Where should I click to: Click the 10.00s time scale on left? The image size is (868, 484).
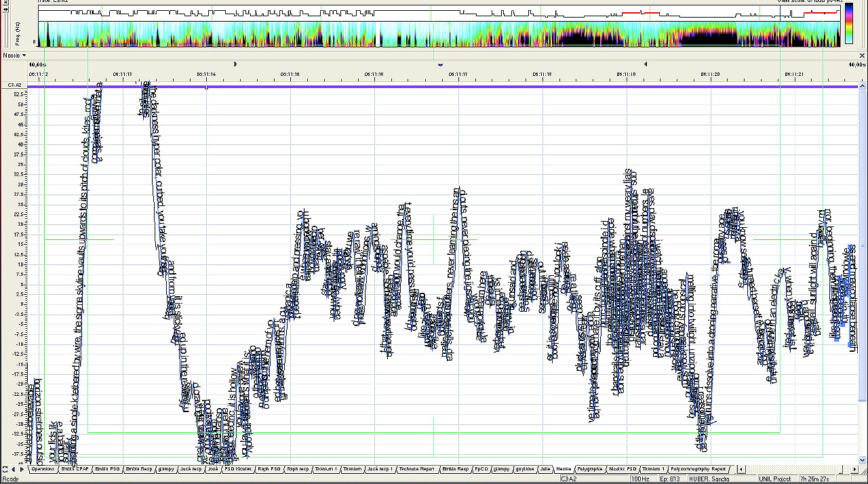tap(37, 64)
